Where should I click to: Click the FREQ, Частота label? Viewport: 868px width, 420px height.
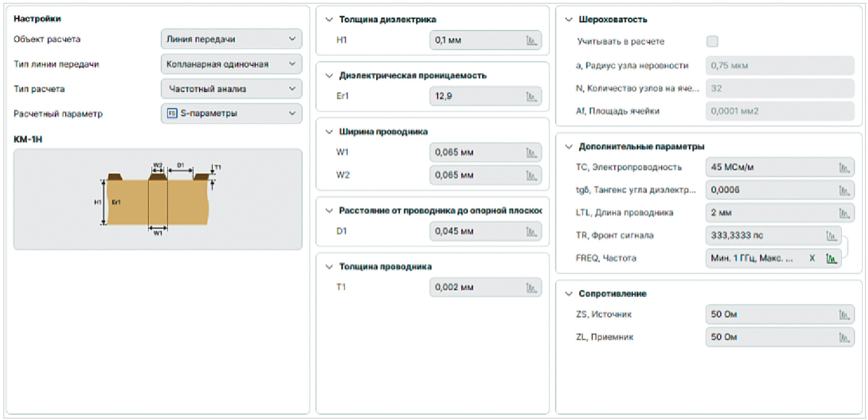pyautogui.click(x=606, y=258)
